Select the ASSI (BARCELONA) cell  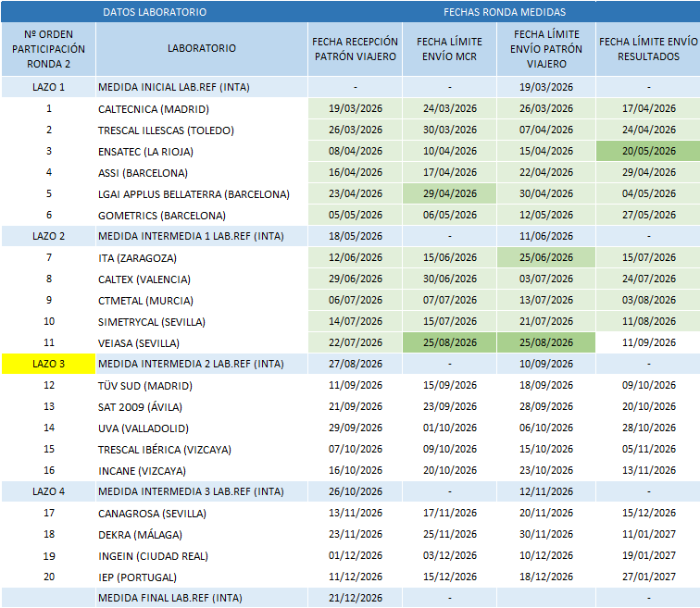(202, 173)
